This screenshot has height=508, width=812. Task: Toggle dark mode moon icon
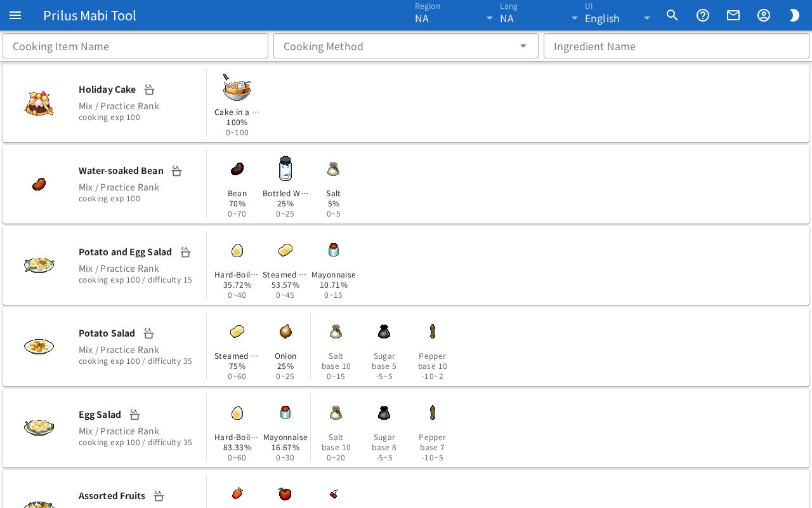click(x=794, y=15)
